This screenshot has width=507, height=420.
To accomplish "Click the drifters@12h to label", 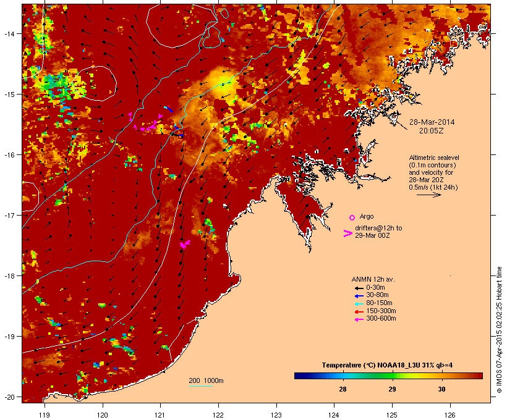I will [x=378, y=228].
